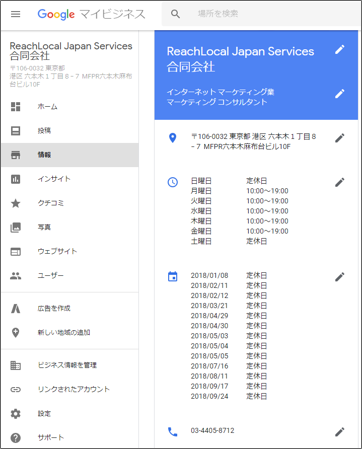Click インターネット マーケティング業 category text
The width and height of the screenshot is (362, 449).
pos(220,92)
